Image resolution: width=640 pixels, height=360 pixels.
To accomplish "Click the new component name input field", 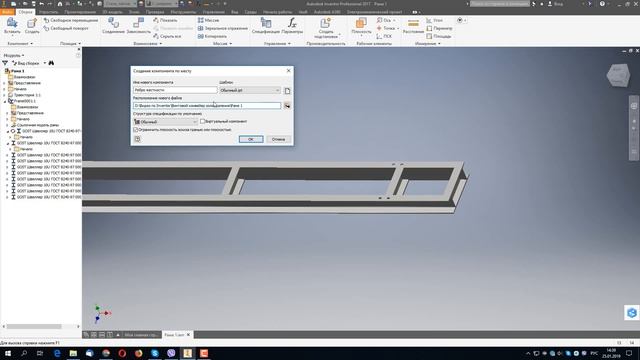I will pyautogui.click(x=175, y=90).
